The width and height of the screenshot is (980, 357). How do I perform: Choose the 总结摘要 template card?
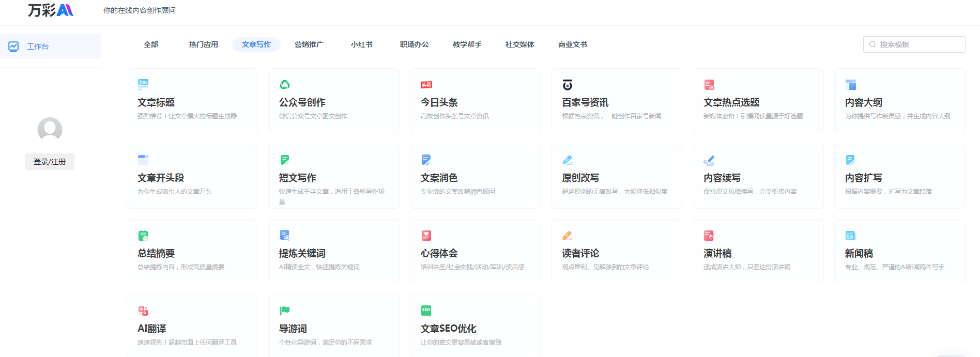point(192,252)
